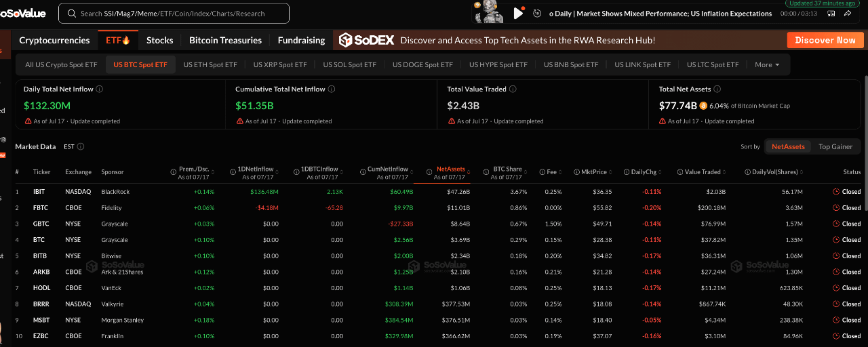Click the search magnifier icon

click(x=71, y=14)
